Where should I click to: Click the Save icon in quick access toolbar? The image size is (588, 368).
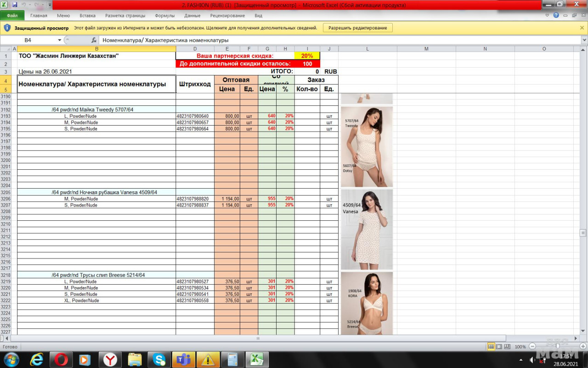click(x=15, y=5)
